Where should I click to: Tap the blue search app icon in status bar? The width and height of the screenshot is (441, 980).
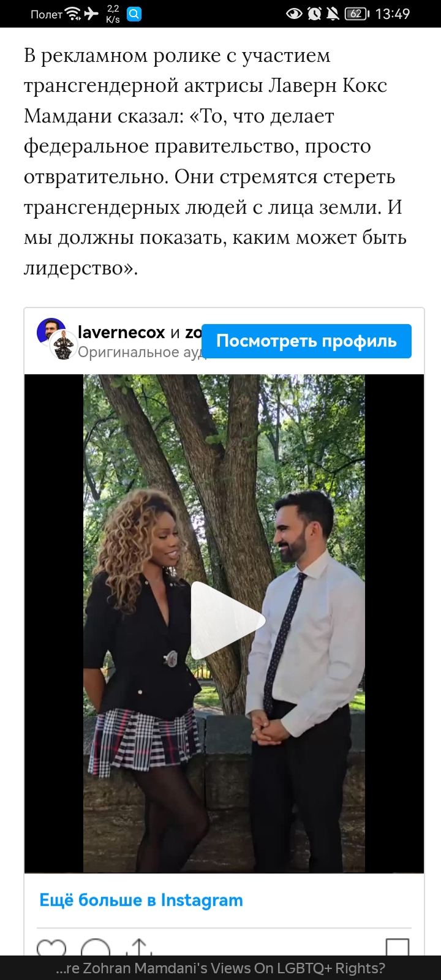click(x=134, y=13)
